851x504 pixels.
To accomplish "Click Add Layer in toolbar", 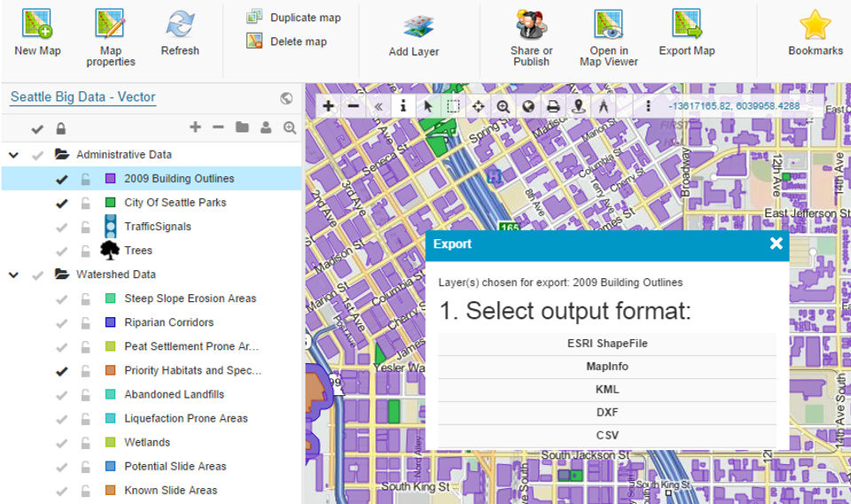I will pyautogui.click(x=414, y=35).
